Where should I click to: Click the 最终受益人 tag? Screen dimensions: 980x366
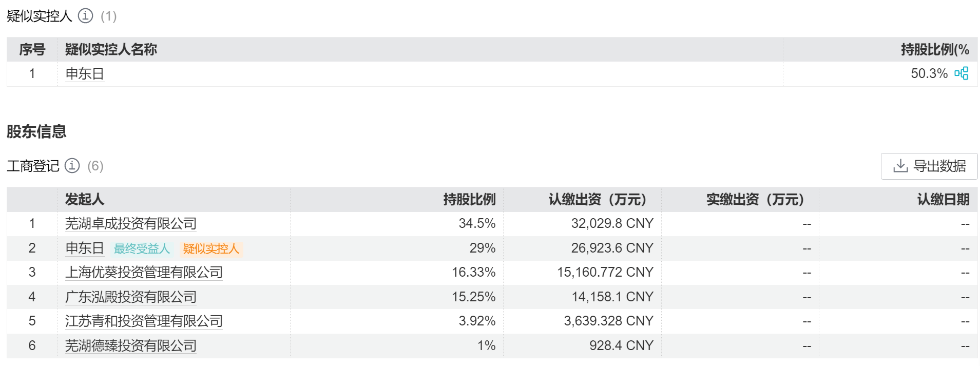(x=142, y=249)
